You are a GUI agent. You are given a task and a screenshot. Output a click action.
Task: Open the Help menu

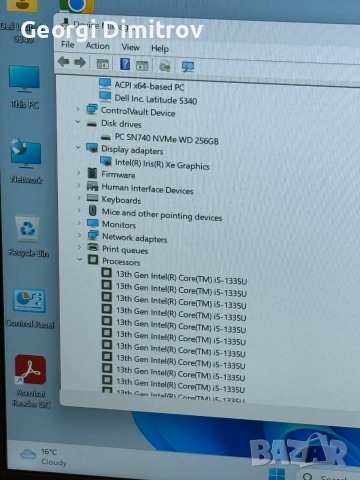click(160, 49)
